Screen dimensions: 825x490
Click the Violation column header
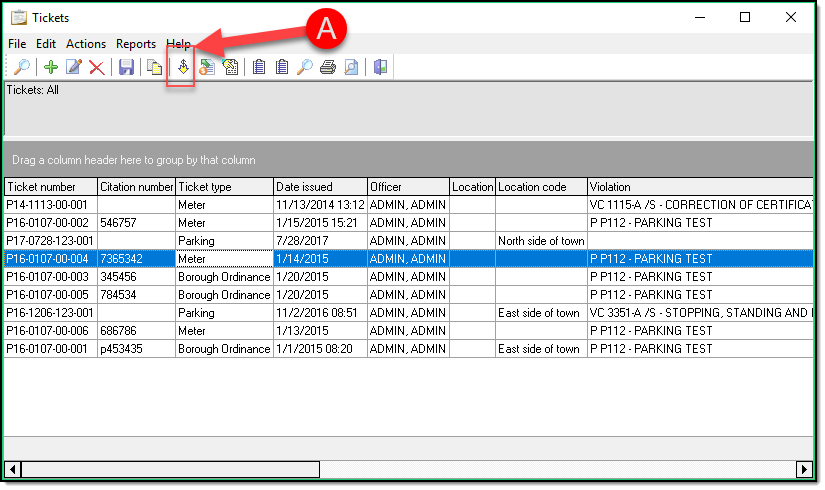pos(700,187)
